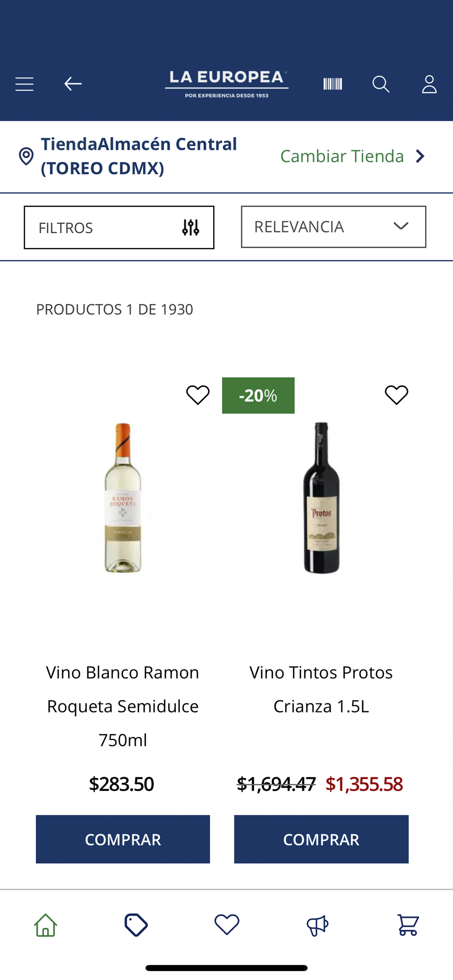Favorite the Ramon Roqueta white wine

pos(198,394)
